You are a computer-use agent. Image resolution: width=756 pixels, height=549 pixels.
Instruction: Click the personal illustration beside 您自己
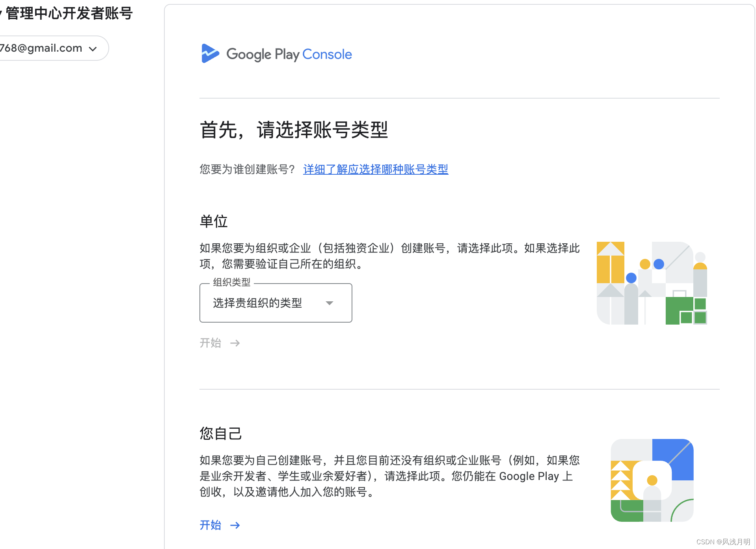[x=652, y=480]
